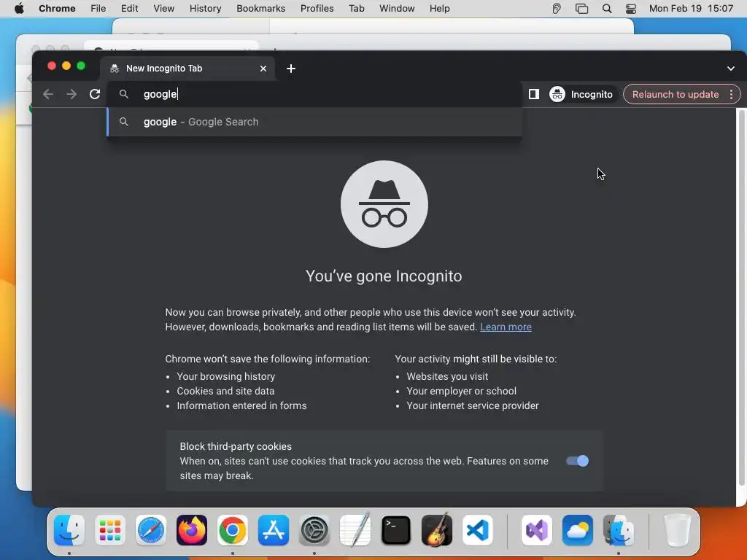The height and width of the screenshot is (560, 747).
Task: Open Control Center in the menu bar
Action: pos(631,9)
